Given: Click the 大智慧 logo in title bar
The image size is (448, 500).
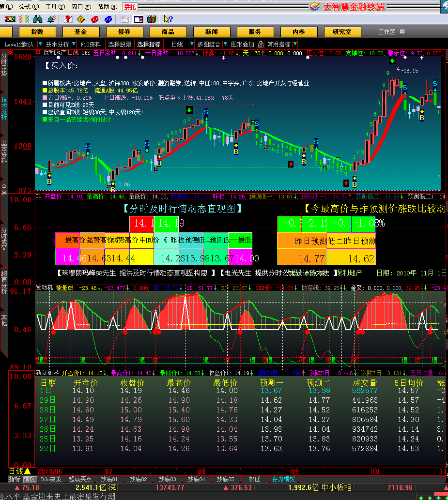Looking at the screenshot, I should 315,7.
